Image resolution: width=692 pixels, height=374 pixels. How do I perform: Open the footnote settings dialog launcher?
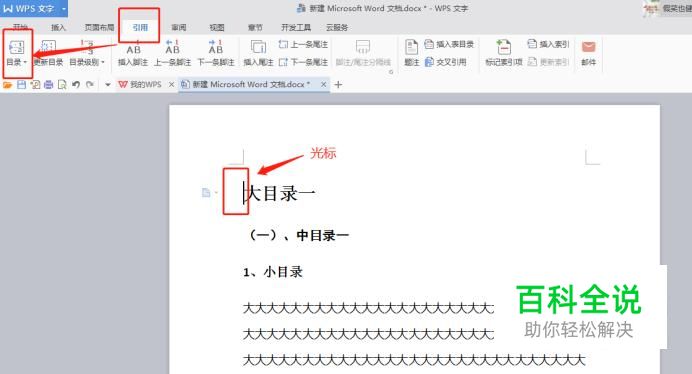[x=391, y=72]
